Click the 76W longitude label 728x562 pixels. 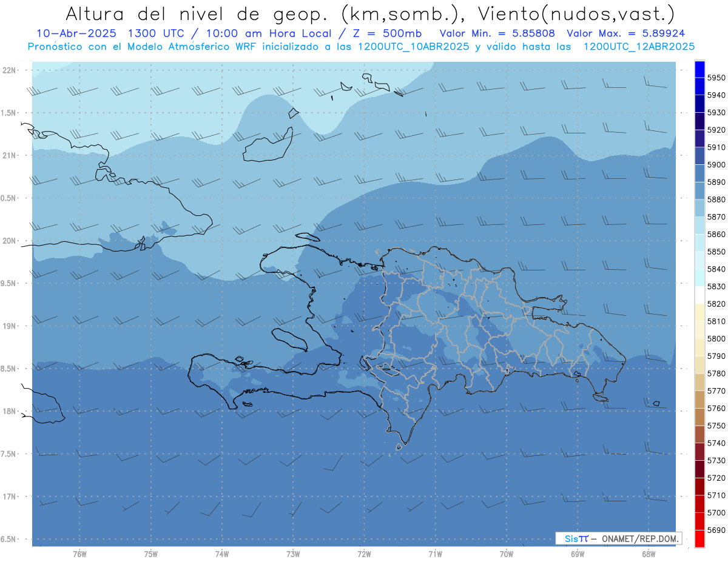(79, 554)
